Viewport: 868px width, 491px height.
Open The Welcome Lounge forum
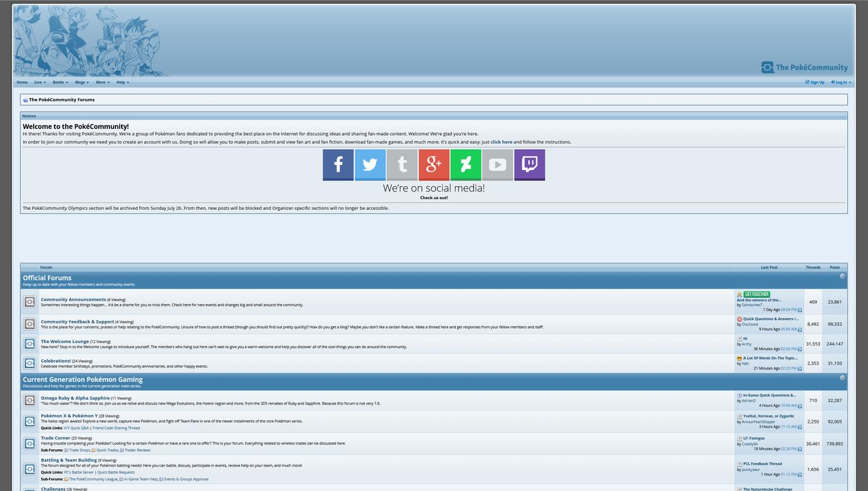point(65,341)
